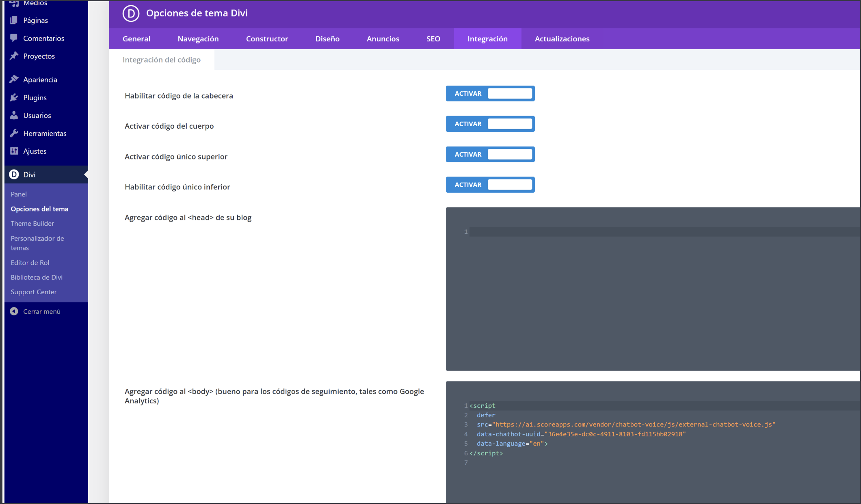The image size is (861, 504).
Task: Click the Comentarios speech bubble icon
Action: 14,38
